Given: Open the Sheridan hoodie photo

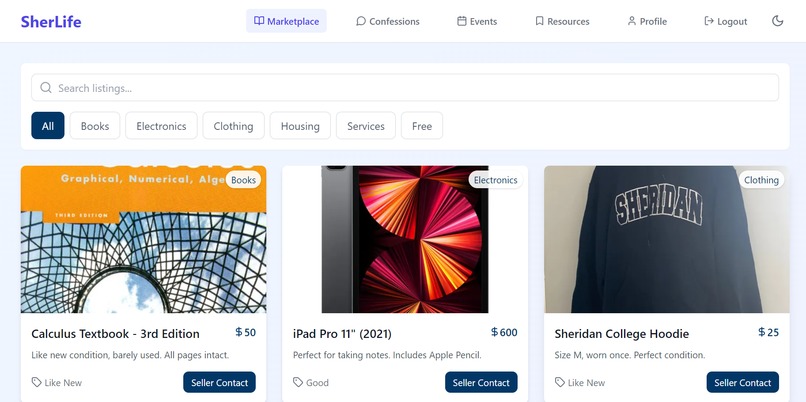Looking at the screenshot, I should (x=667, y=240).
